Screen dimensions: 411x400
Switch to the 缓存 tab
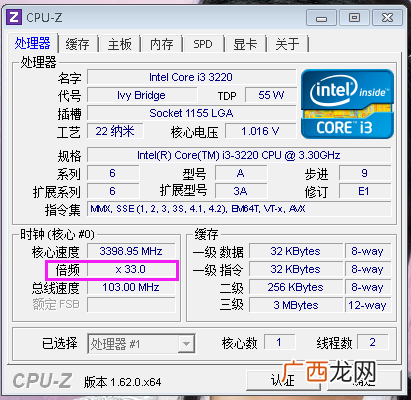(x=77, y=44)
